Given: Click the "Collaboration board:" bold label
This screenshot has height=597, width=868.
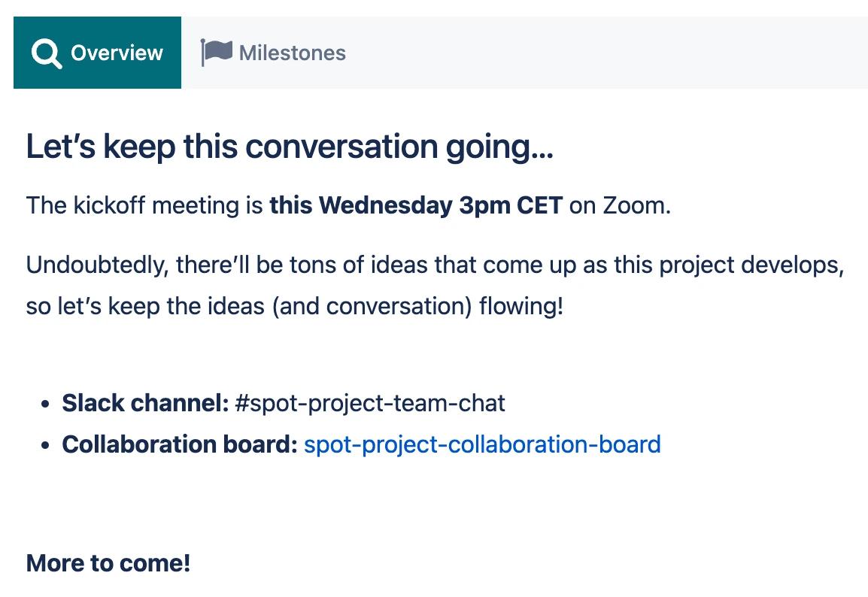Looking at the screenshot, I should [x=180, y=444].
